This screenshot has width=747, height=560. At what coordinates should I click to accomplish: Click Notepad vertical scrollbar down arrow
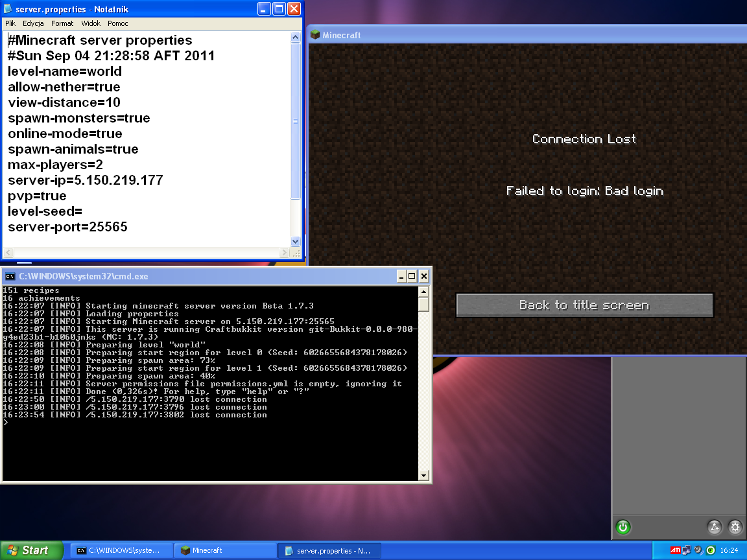click(296, 241)
